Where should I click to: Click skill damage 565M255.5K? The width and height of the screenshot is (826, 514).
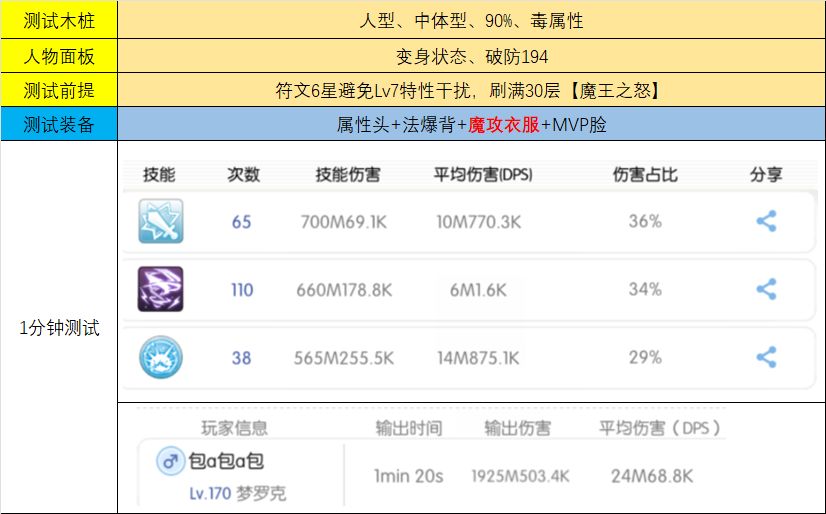point(343,358)
